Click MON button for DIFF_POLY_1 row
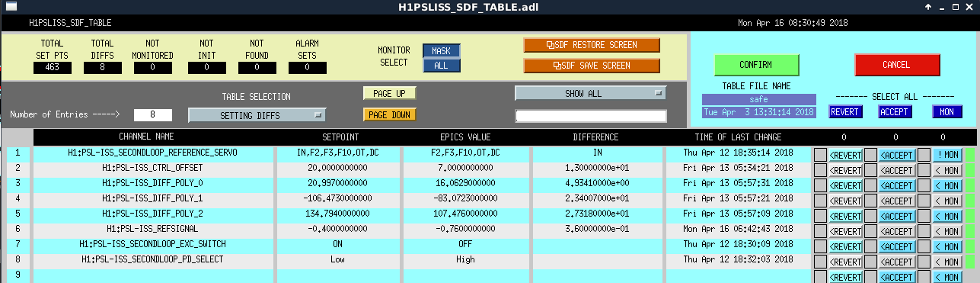The image size is (980, 283). click(947, 200)
